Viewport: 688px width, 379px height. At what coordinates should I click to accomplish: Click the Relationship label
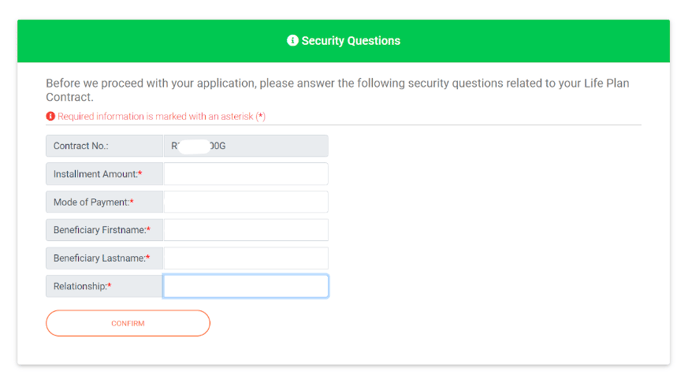click(80, 286)
